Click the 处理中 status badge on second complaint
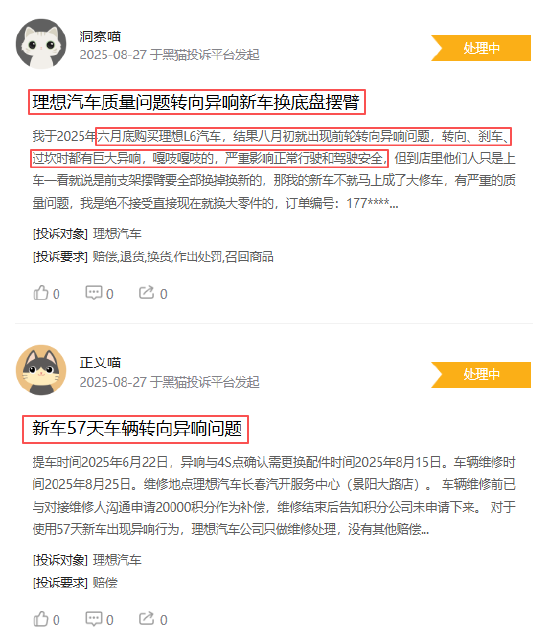The width and height of the screenshot is (550, 643). pyautogui.click(x=481, y=374)
